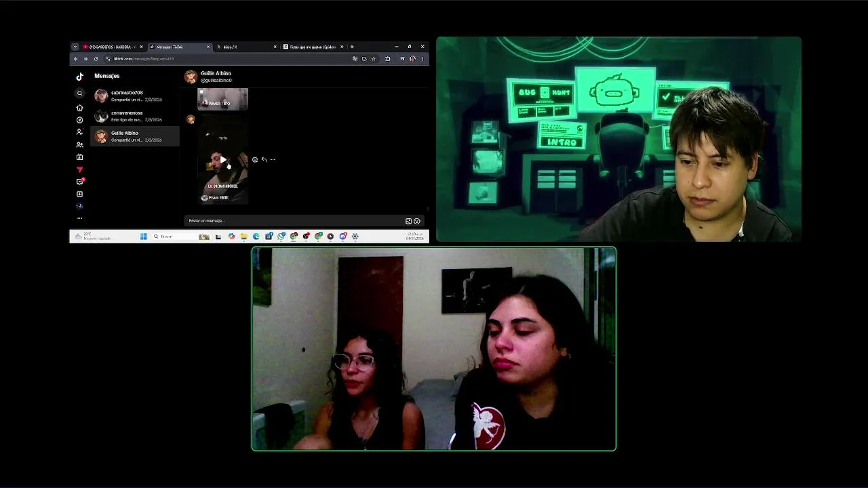Play the Fran EME shared video

click(222, 161)
